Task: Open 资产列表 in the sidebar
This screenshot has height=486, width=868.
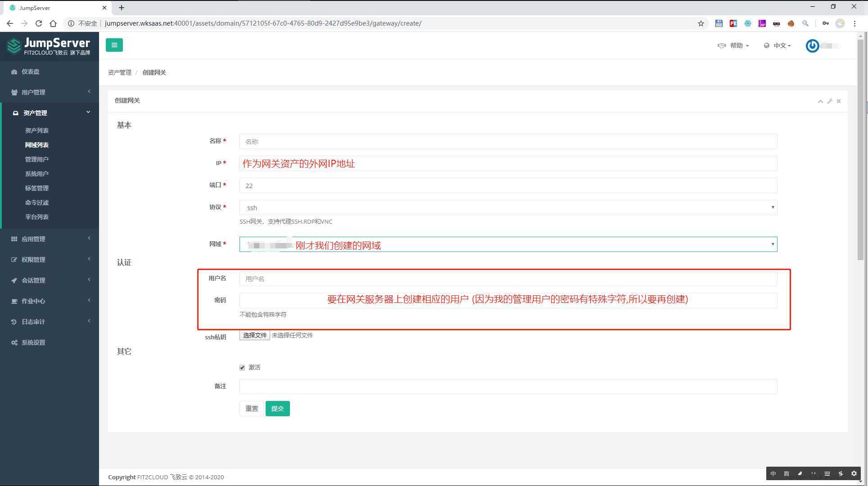Action: [x=37, y=130]
